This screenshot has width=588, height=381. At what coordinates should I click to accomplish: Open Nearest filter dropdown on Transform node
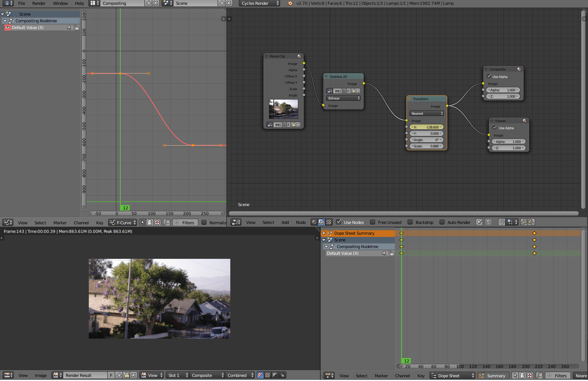(x=427, y=114)
